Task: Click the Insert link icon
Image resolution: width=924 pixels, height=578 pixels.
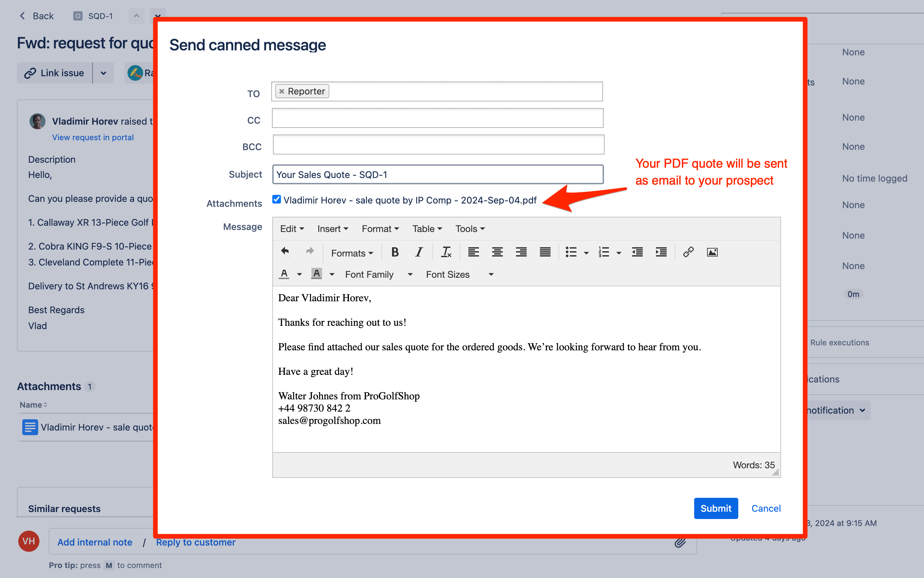Action: click(688, 252)
